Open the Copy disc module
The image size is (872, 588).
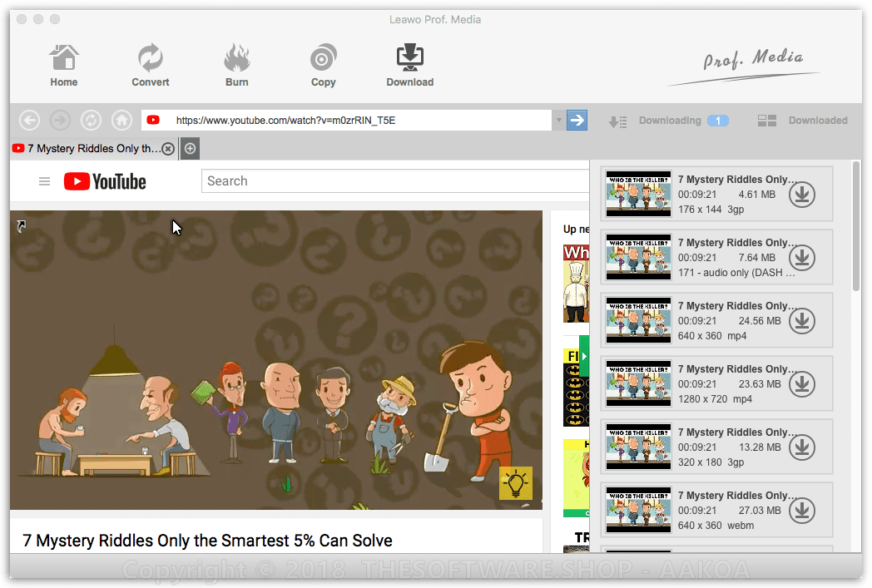(323, 65)
